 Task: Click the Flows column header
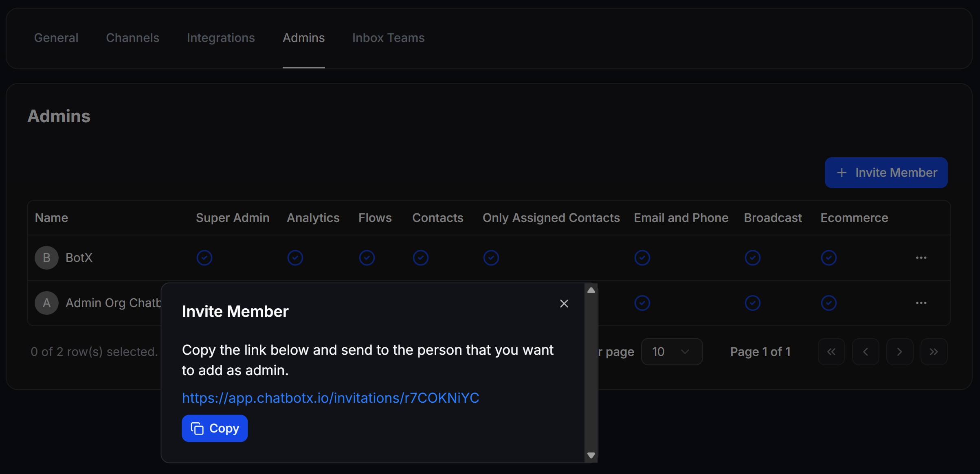(x=375, y=218)
